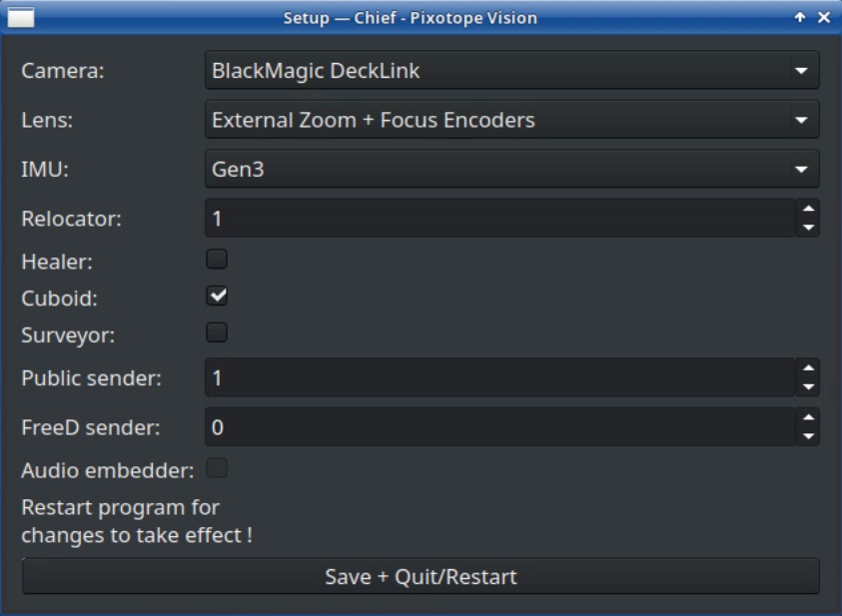Image resolution: width=842 pixels, height=616 pixels.
Task: Decrement the Public sender count
Action: pyautogui.click(x=808, y=387)
